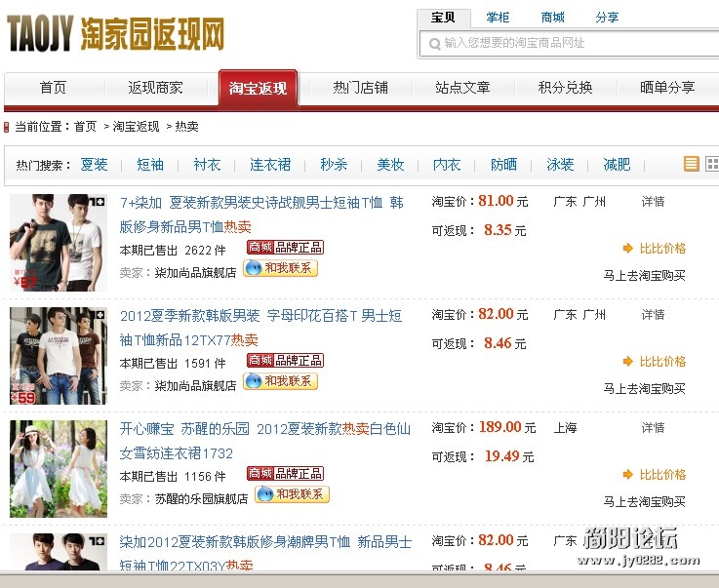Image resolution: width=719 pixels, height=588 pixels.
Task: Switch to list view icon
Action: point(691,164)
